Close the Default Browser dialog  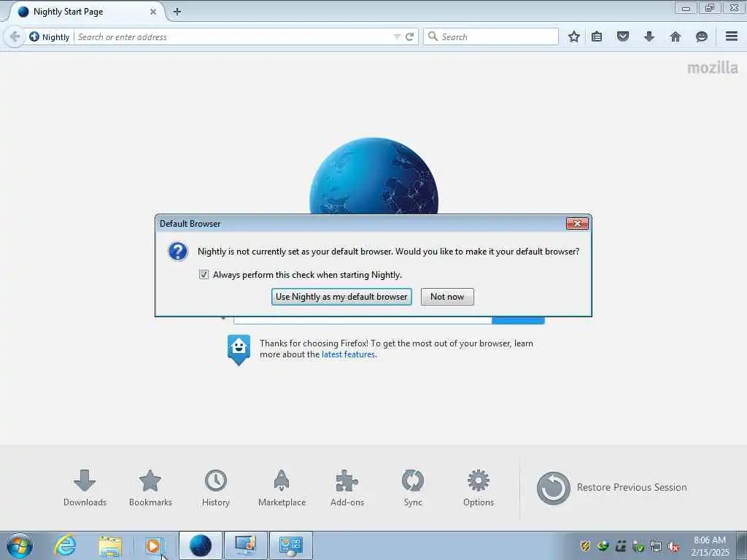578,223
